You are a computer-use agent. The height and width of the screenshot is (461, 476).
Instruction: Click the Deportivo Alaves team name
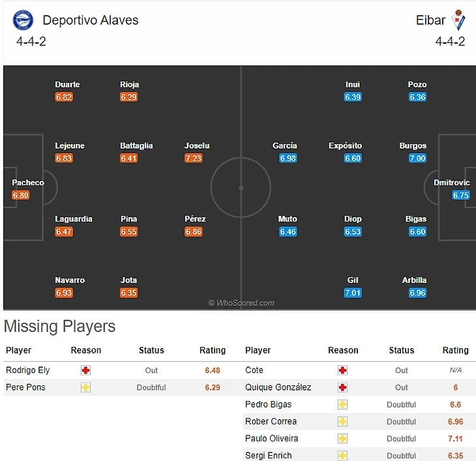[x=91, y=20]
